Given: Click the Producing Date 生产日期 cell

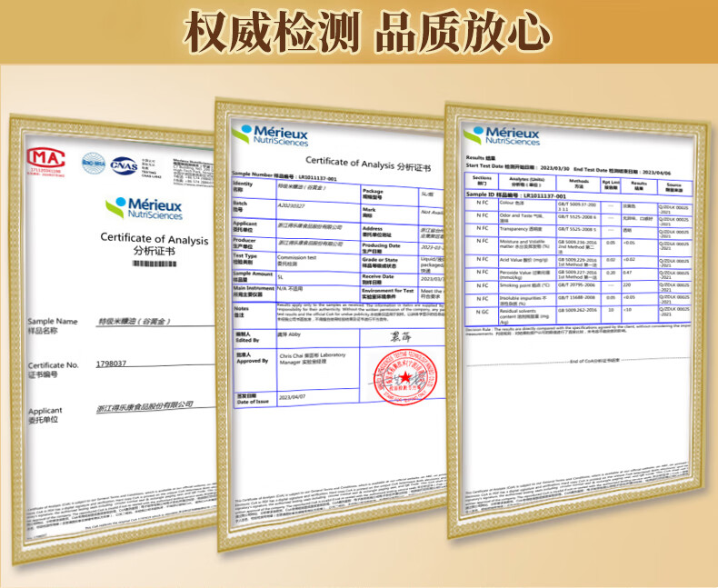Looking at the screenshot, I should pos(389,249).
